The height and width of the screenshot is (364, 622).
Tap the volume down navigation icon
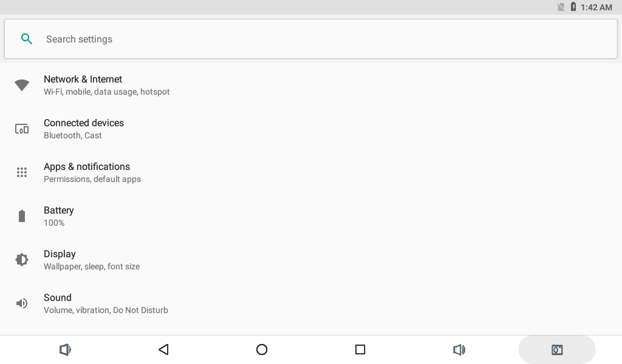(x=65, y=349)
